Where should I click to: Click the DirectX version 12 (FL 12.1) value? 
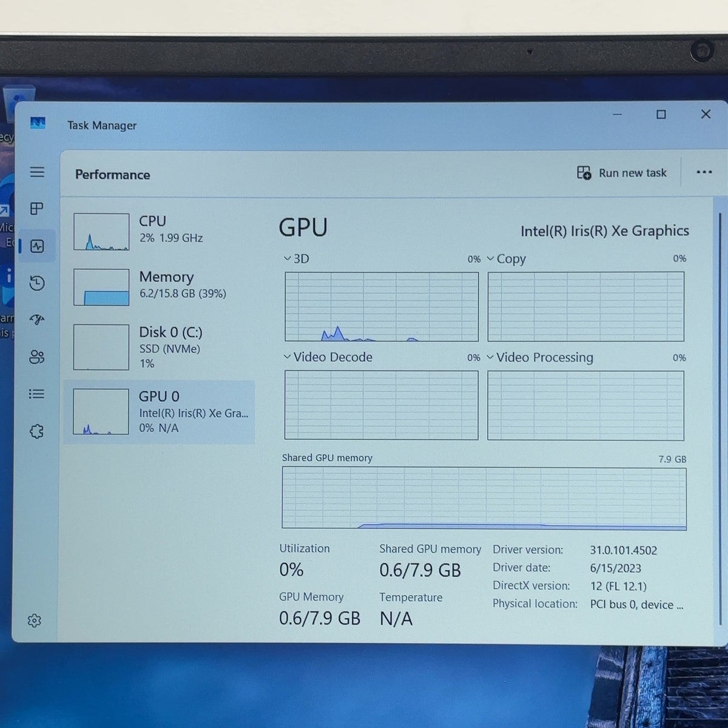[x=618, y=587]
